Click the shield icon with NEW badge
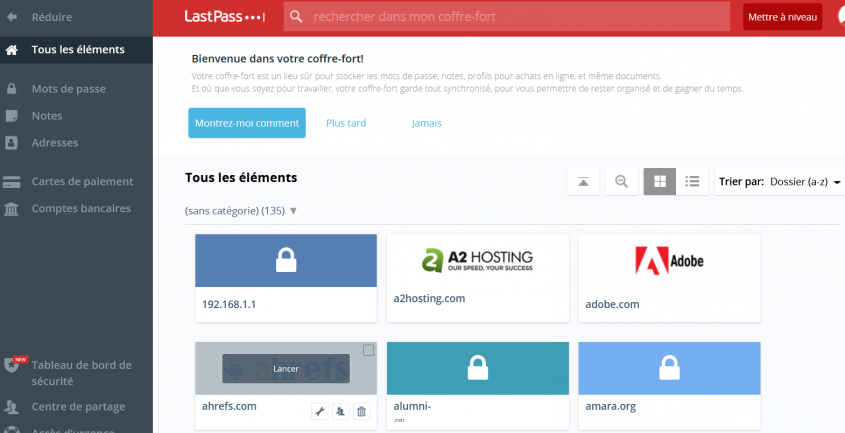This screenshot has height=433, width=845. (x=13, y=364)
